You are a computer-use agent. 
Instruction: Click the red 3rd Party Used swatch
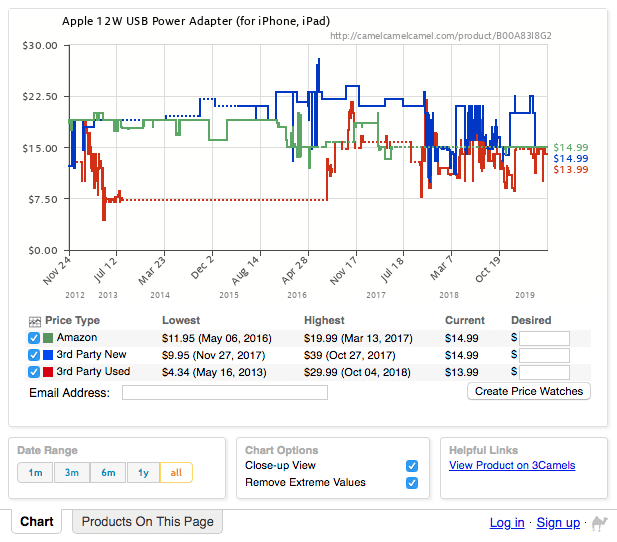48,372
